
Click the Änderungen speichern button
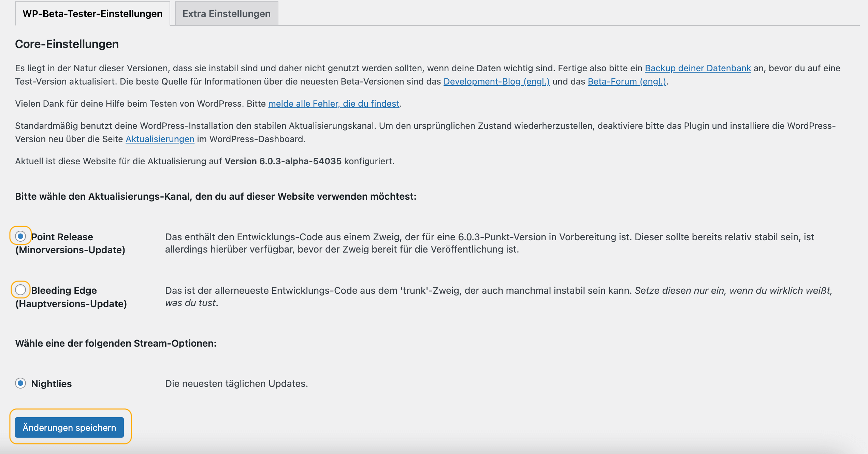point(69,427)
